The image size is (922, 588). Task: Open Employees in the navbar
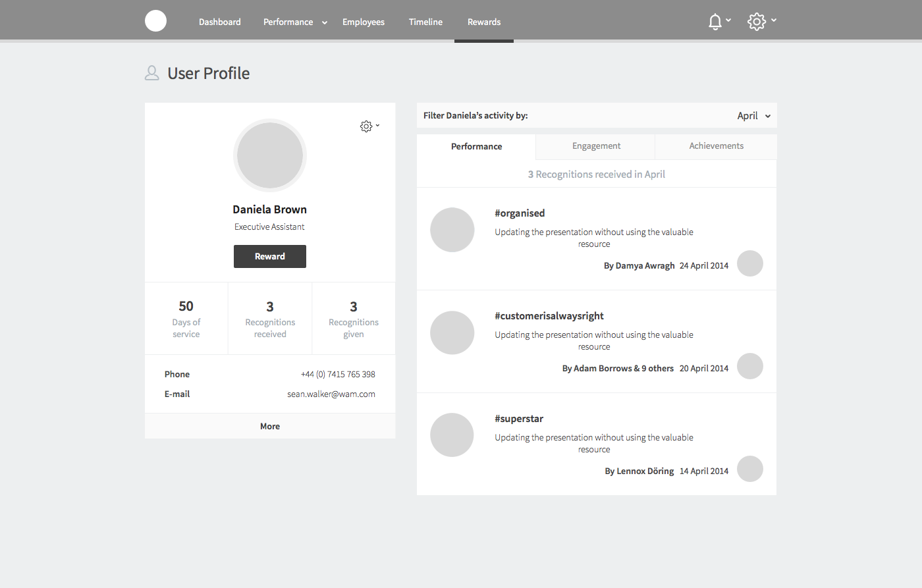[364, 22]
